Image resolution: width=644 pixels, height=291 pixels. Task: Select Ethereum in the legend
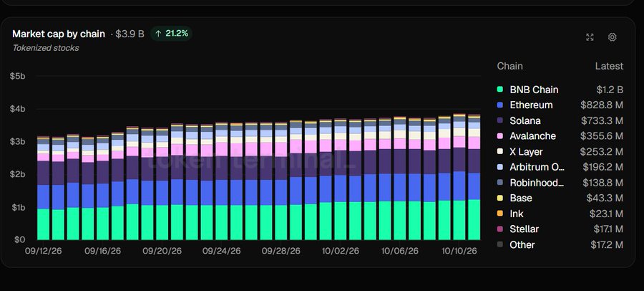tap(531, 105)
